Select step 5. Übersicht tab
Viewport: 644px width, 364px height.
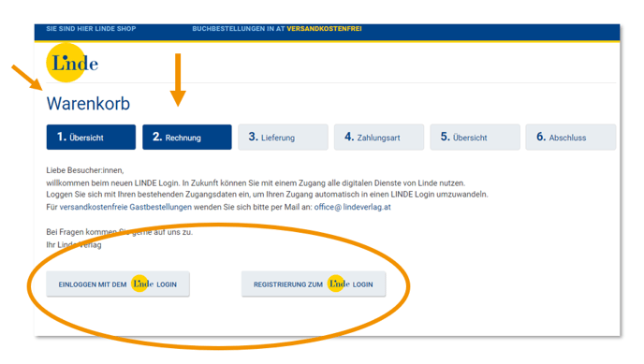point(475,137)
